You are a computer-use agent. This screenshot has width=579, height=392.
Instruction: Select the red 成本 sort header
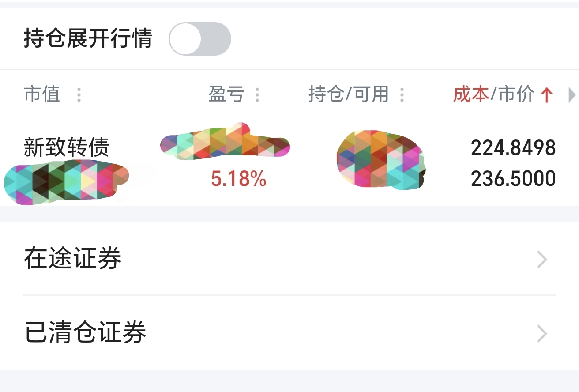(x=471, y=94)
